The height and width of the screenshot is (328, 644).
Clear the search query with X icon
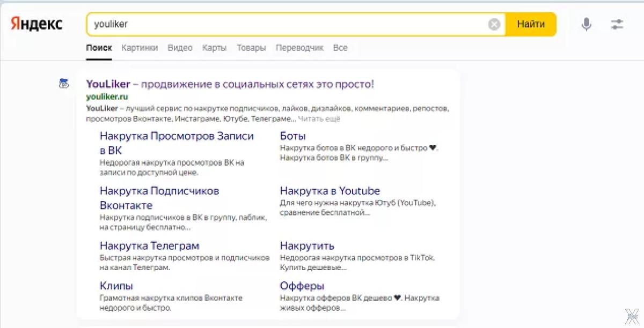click(x=494, y=24)
